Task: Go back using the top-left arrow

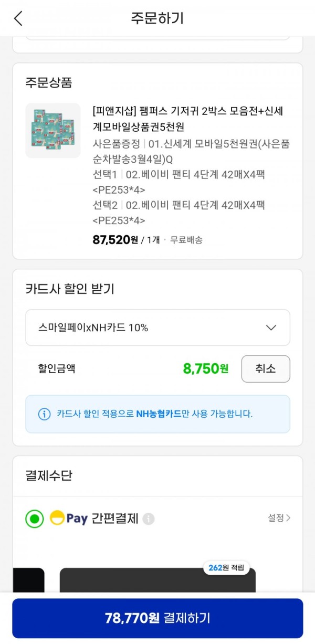Action: coord(18,18)
